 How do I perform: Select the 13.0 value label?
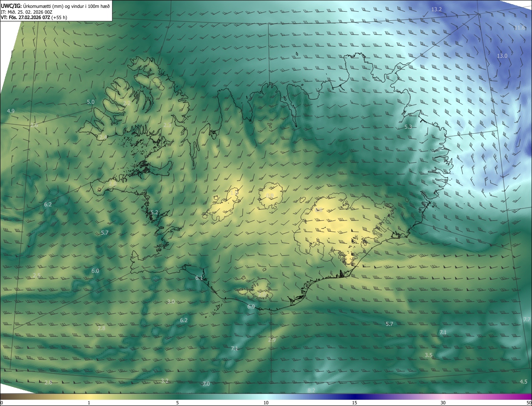[502, 56]
